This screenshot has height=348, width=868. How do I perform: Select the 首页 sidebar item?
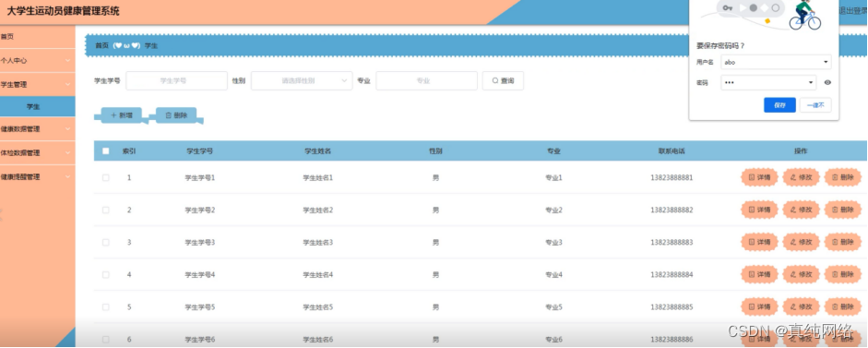point(38,37)
